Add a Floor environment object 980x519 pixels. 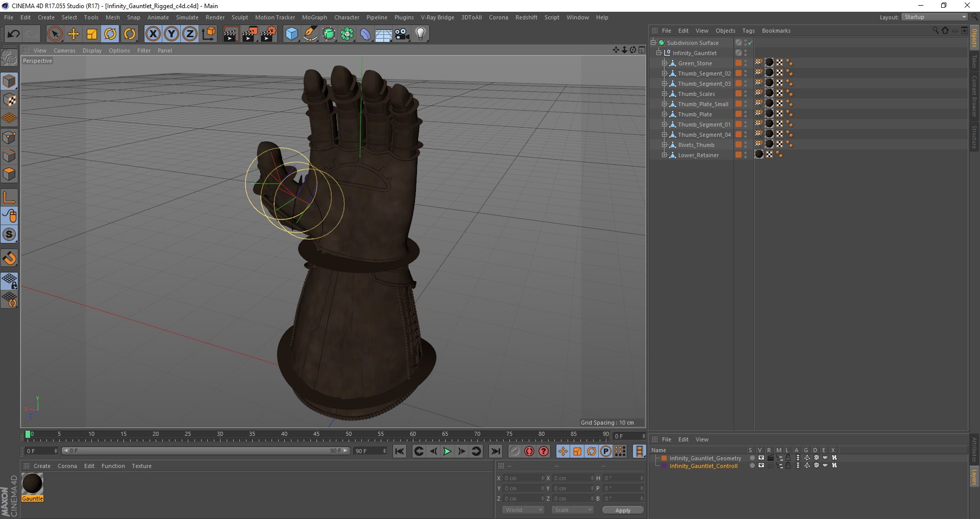(x=384, y=34)
